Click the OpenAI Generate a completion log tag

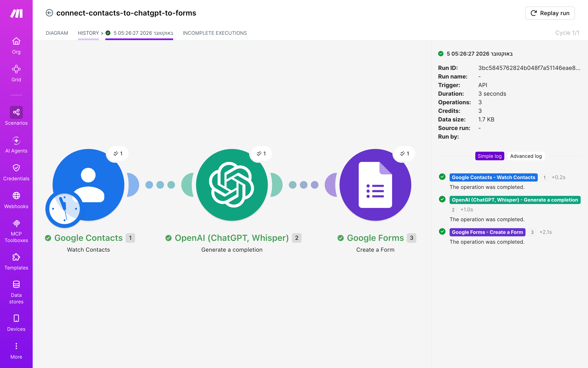click(x=515, y=200)
